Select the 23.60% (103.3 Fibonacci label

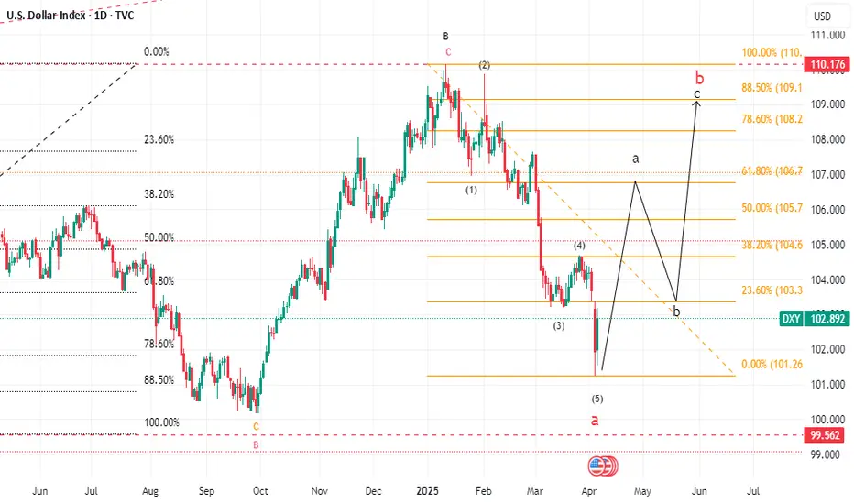(772, 290)
